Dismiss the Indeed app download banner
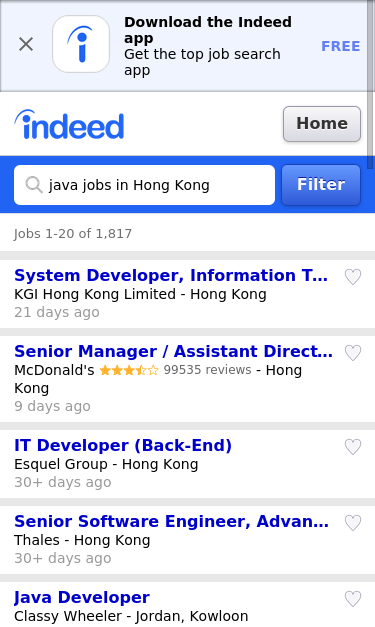Viewport: 375px width, 627px height. coord(26,44)
